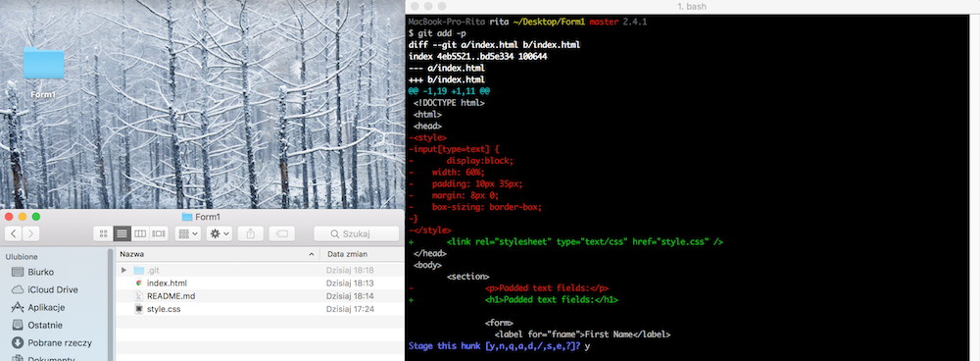The width and height of the screenshot is (980, 361).
Task: Click the '~/Desktop/Form1' path in terminal prompt
Action: pos(550,22)
